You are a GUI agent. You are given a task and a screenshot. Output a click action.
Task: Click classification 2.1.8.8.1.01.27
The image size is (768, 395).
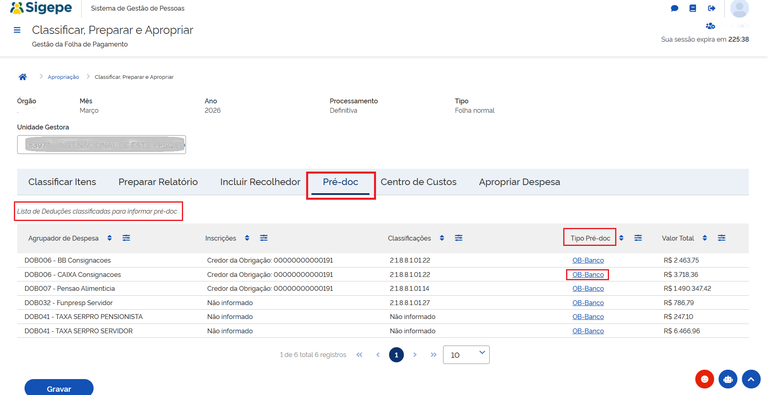409,303
